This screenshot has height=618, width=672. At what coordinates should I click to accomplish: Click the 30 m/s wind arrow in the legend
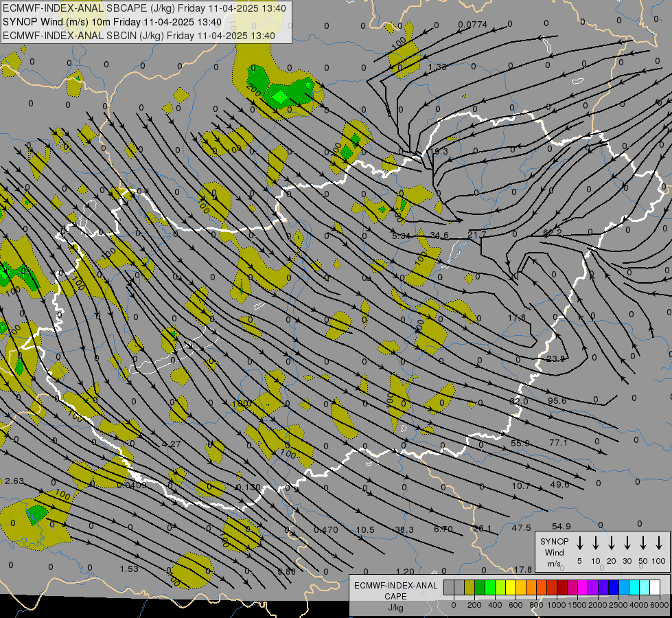tap(627, 543)
